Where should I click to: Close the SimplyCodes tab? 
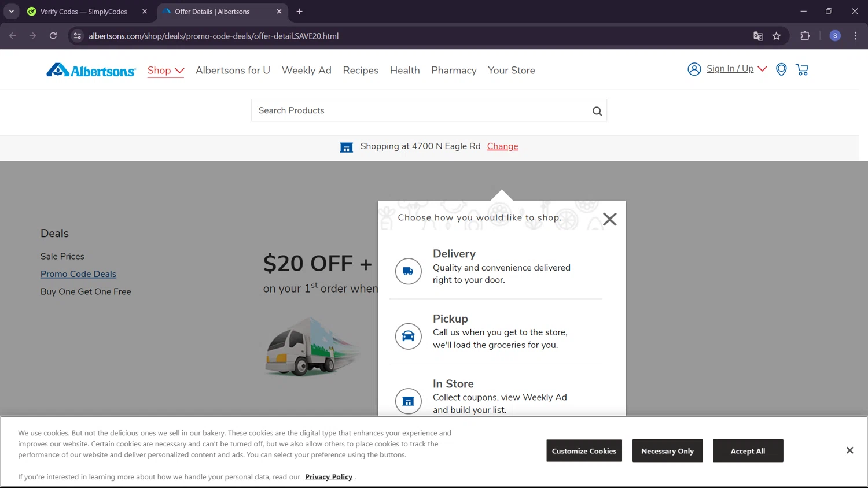145,12
